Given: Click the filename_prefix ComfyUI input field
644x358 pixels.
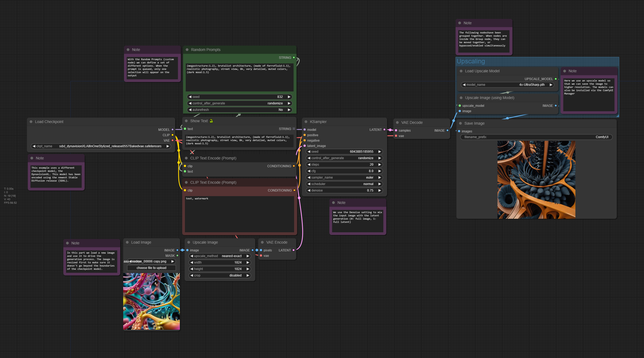Looking at the screenshot, I should click(x=536, y=137).
